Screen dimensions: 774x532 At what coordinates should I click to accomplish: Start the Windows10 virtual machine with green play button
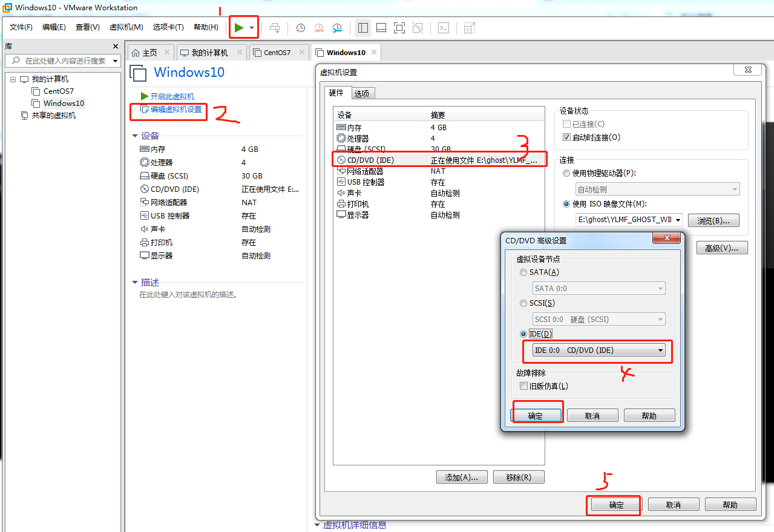(240, 27)
